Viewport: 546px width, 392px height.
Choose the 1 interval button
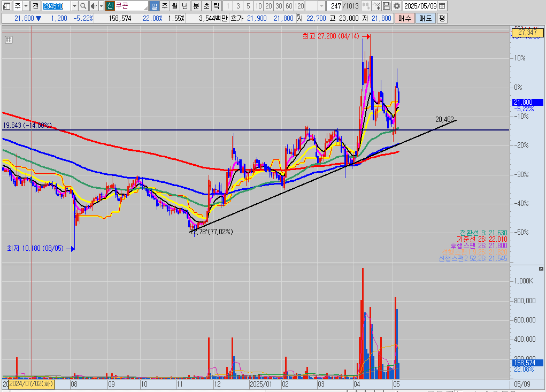coord(228,6)
